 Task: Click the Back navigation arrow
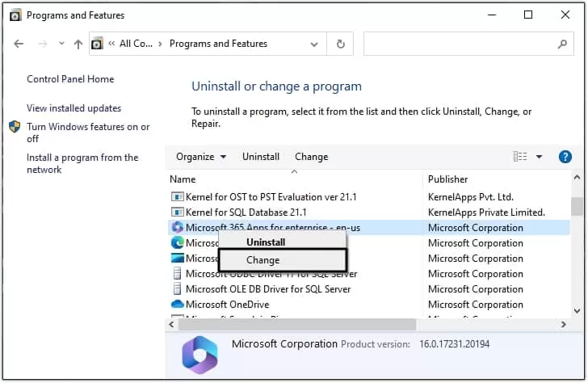[x=19, y=44]
